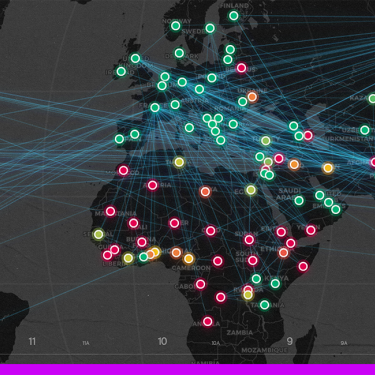
Task: Select the red marker on Azerbaijan
Action: [308, 135]
